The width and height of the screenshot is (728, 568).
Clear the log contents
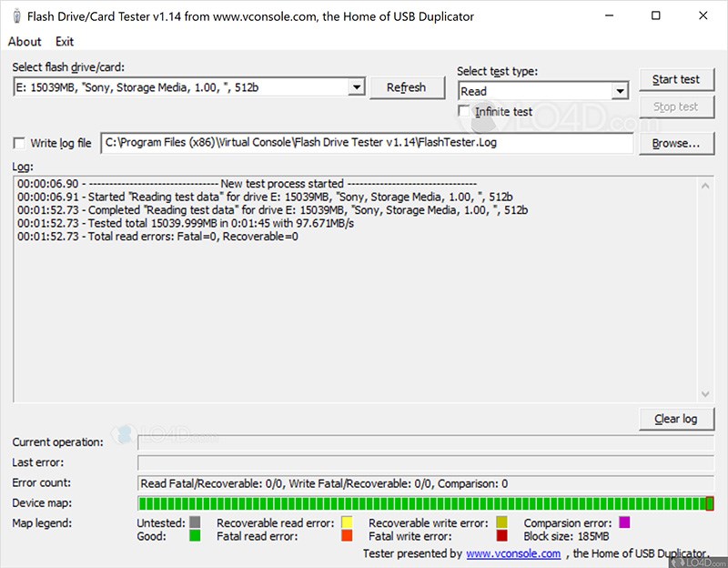(676, 419)
